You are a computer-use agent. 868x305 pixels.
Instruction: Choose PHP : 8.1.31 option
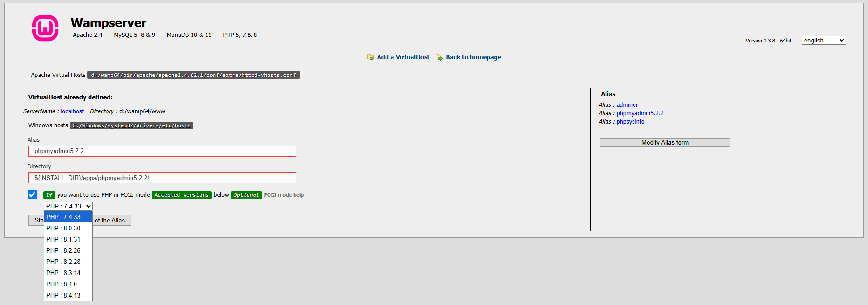tap(63, 239)
